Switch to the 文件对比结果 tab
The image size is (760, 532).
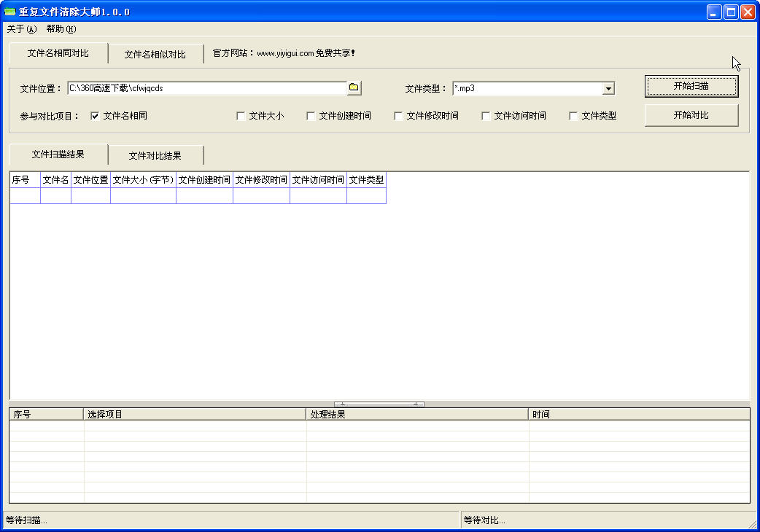point(155,155)
